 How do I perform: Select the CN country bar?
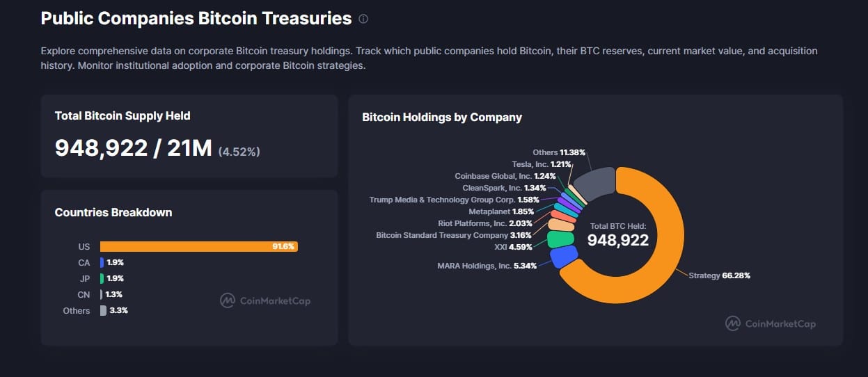101,294
